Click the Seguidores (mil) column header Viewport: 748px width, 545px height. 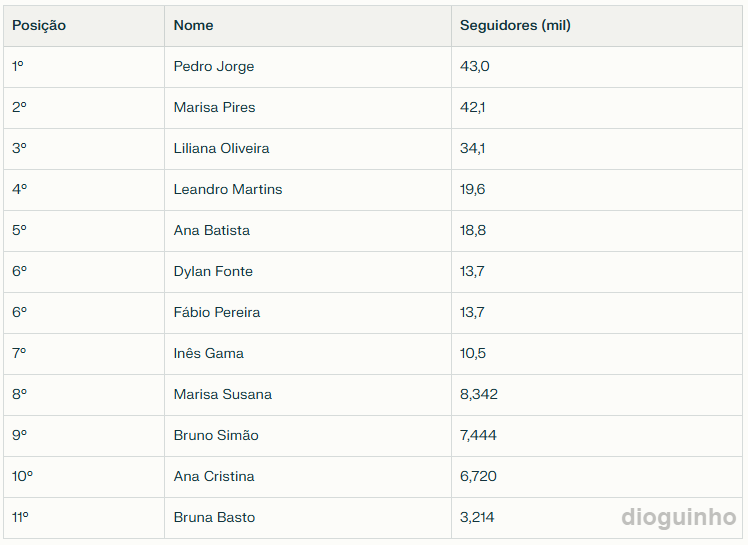click(x=515, y=25)
